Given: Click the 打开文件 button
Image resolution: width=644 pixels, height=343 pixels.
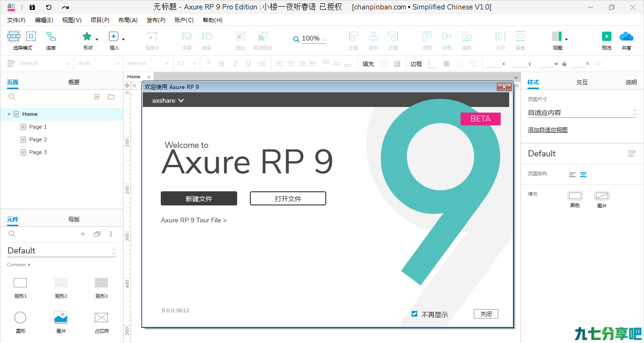Looking at the screenshot, I should click(288, 198).
